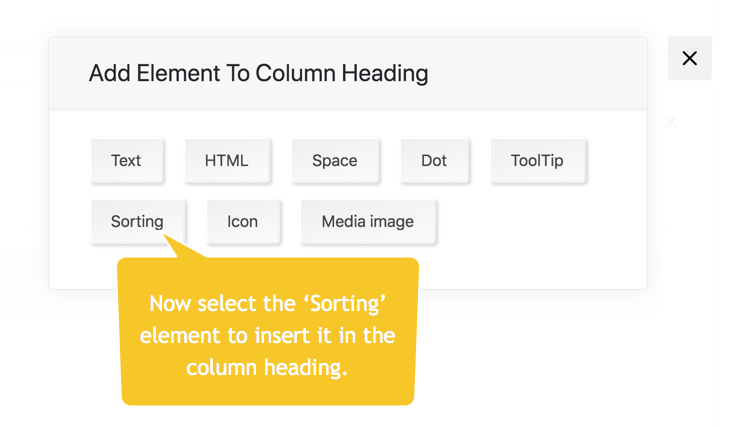This screenshot has height=426, width=741.
Task: Select the 'Sorting' element button
Action: coord(137,221)
